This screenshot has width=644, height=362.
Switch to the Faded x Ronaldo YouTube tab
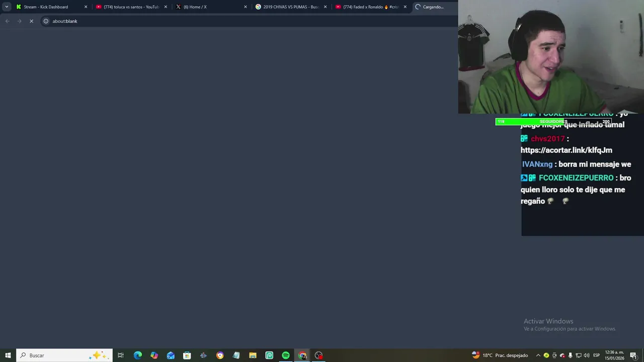(x=370, y=7)
